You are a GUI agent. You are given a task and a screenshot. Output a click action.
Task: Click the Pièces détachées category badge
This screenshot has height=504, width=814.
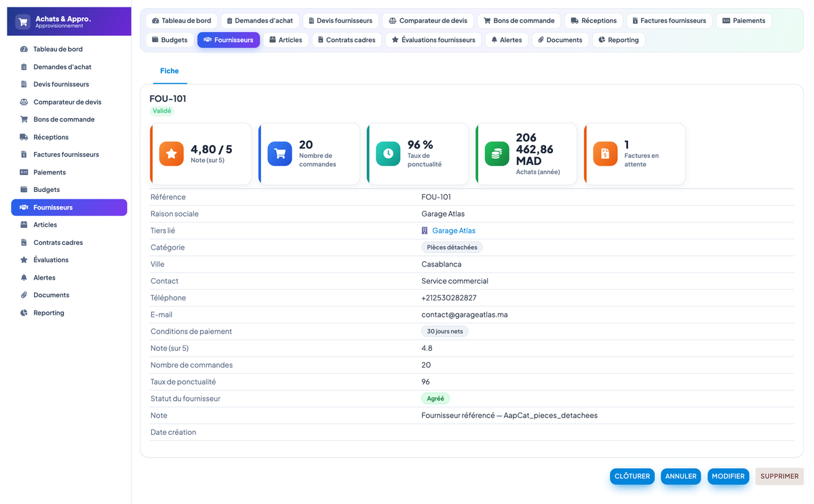coord(452,248)
